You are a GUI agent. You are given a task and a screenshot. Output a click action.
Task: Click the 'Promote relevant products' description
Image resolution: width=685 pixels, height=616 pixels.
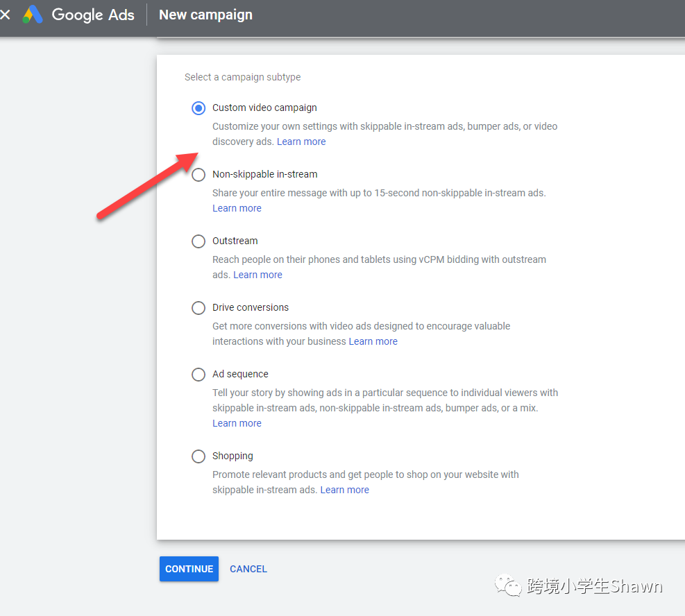[366, 482]
